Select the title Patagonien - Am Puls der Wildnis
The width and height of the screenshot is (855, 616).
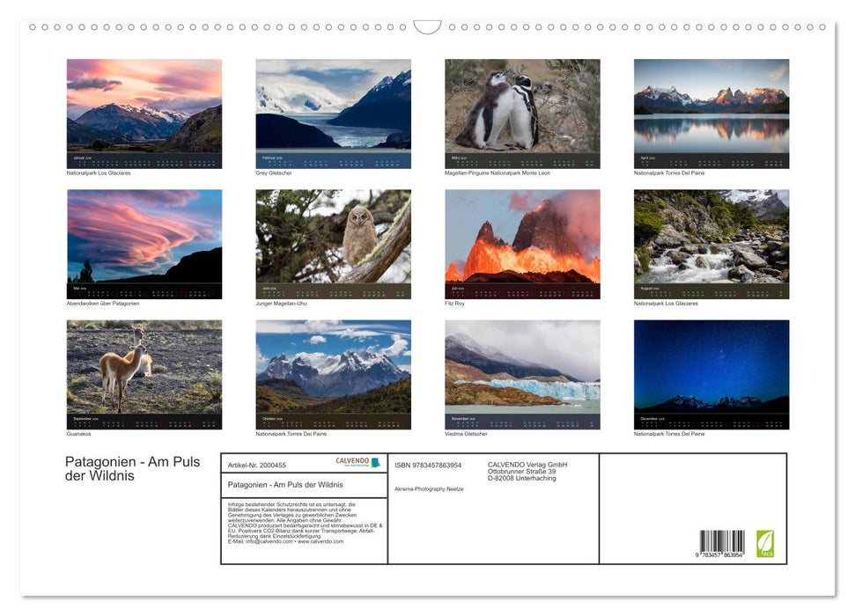132,468
